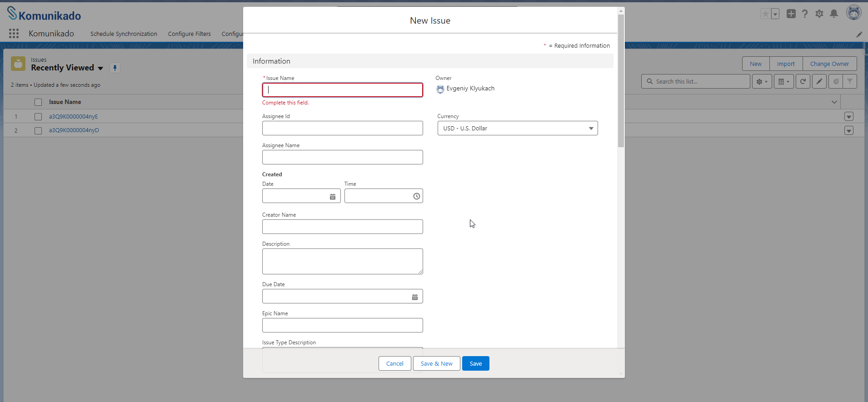
Task: Click the blue Save button
Action: point(476,363)
